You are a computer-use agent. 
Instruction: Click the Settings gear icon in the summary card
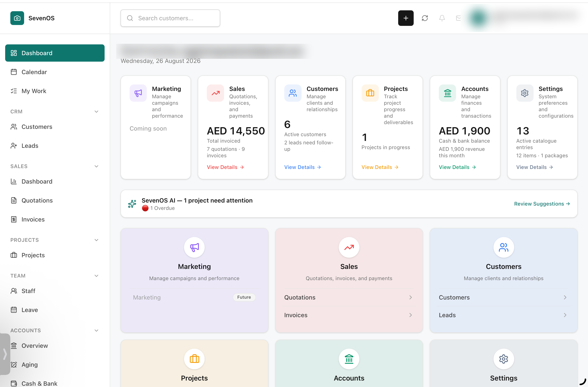525,93
